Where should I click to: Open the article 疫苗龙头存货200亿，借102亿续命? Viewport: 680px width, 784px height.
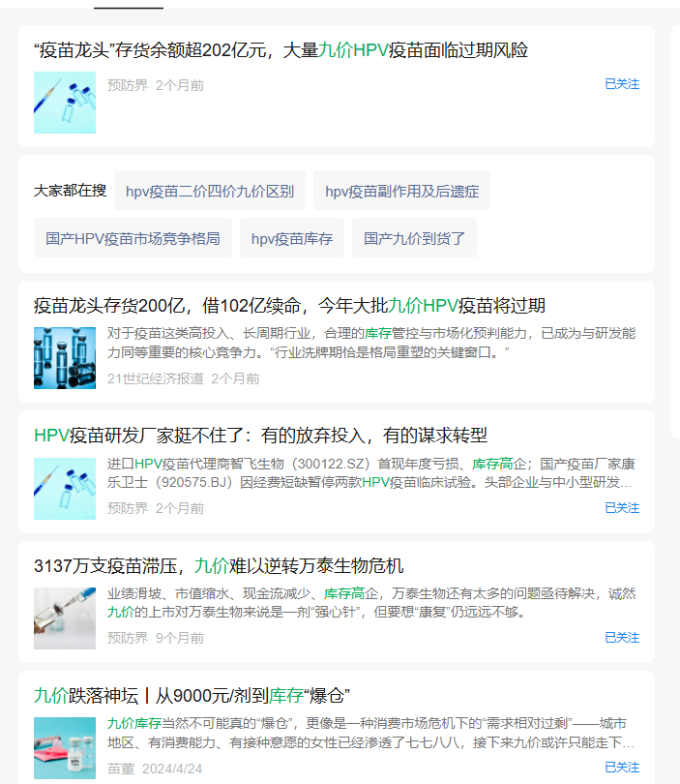pyautogui.click(x=289, y=306)
